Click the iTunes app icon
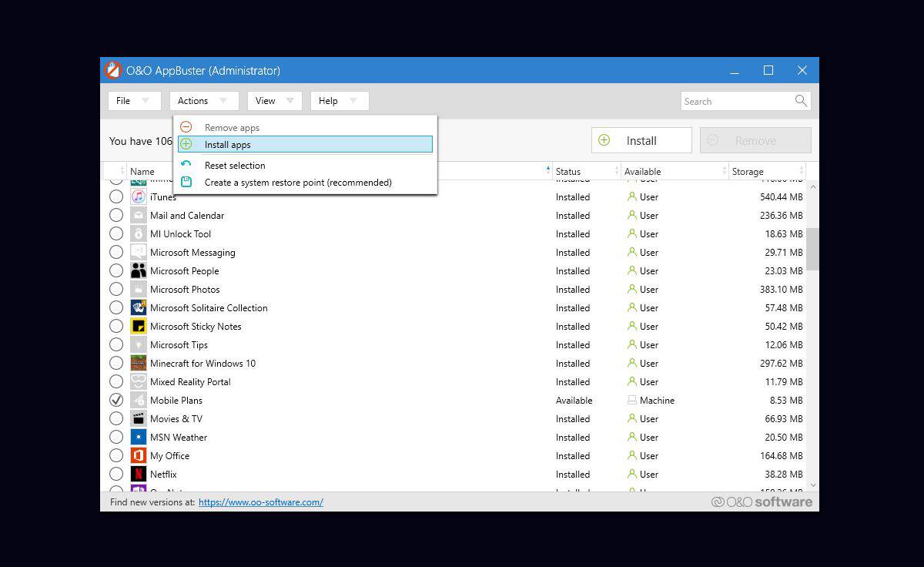Viewport: 924px width, 567px height. click(x=139, y=197)
